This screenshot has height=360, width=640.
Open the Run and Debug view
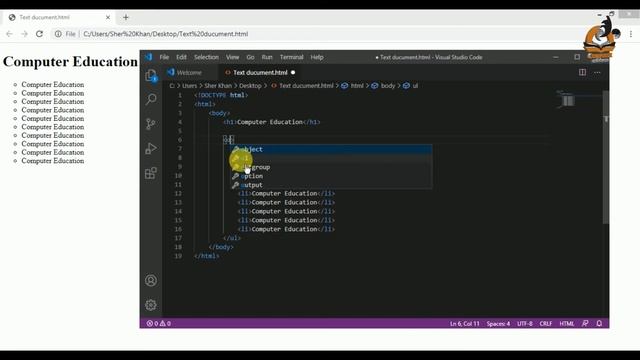coord(151,149)
